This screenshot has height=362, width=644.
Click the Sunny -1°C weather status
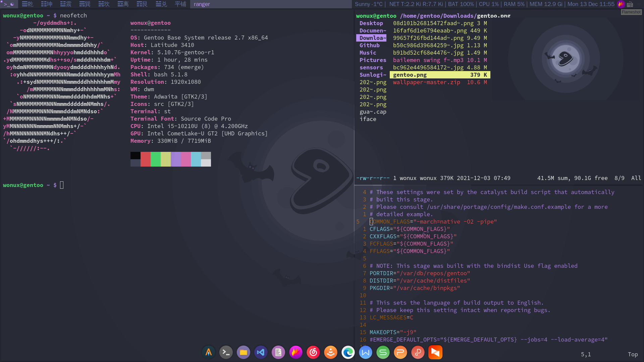[x=369, y=4]
